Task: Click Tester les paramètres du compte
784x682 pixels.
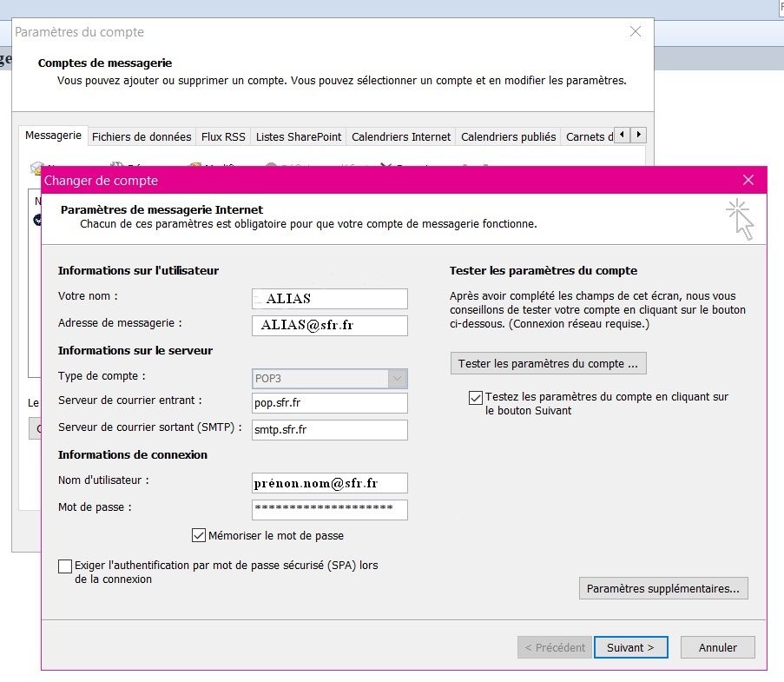Action: [x=548, y=363]
